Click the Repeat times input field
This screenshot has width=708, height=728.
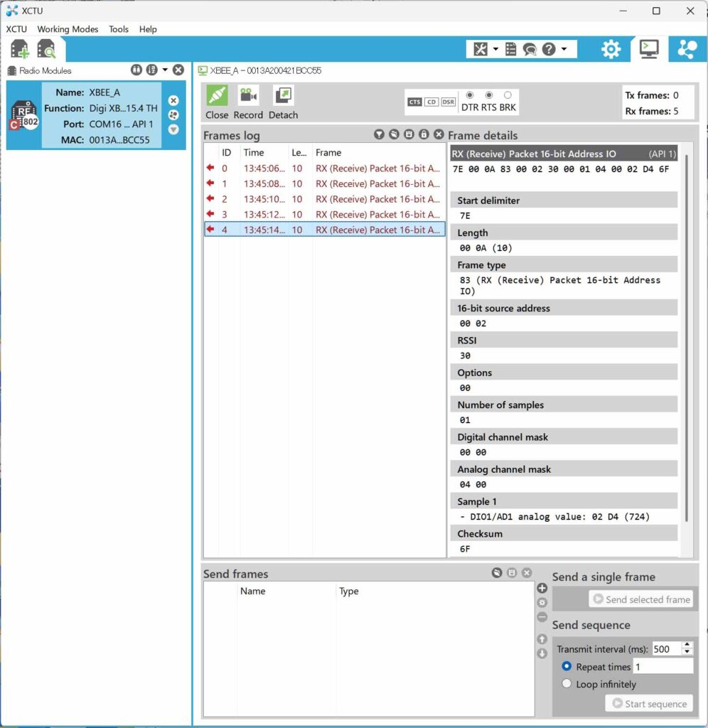point(663,667)
